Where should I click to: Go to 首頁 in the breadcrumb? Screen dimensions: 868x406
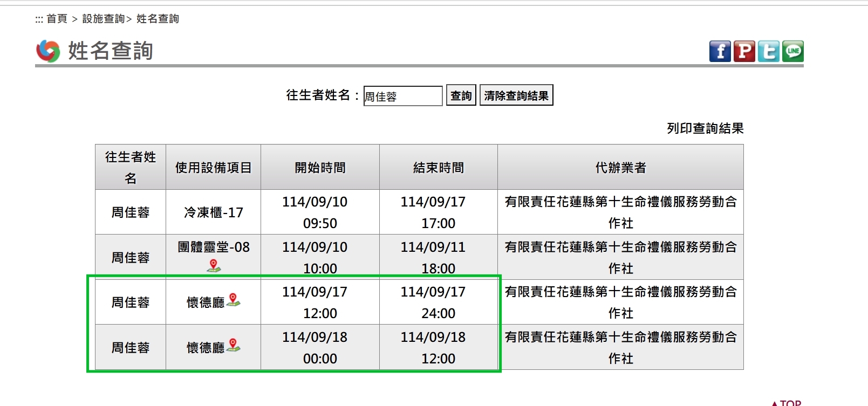coord(57,19)
